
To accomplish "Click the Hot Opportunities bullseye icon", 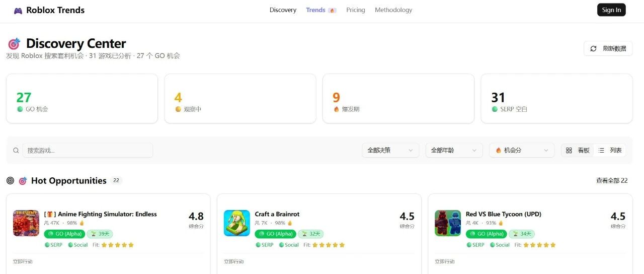I will click(x=10, y=181).
